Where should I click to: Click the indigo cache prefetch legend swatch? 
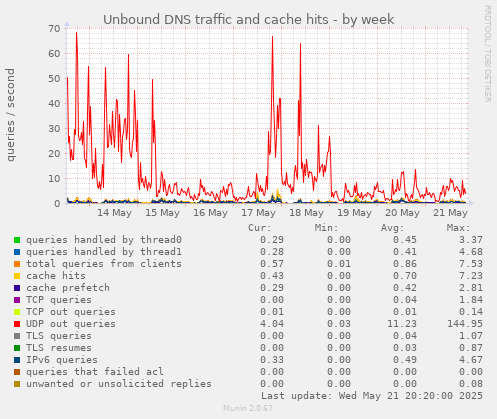17,288
